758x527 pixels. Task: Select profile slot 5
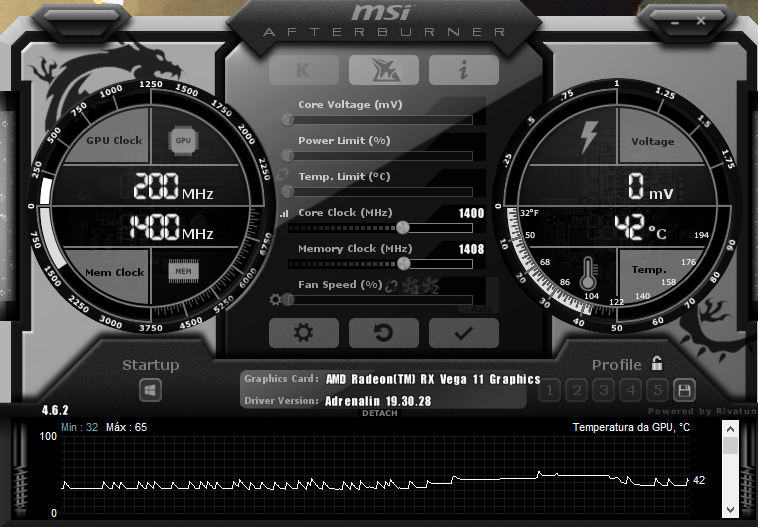pyautogui.click(x=657, y=390)
